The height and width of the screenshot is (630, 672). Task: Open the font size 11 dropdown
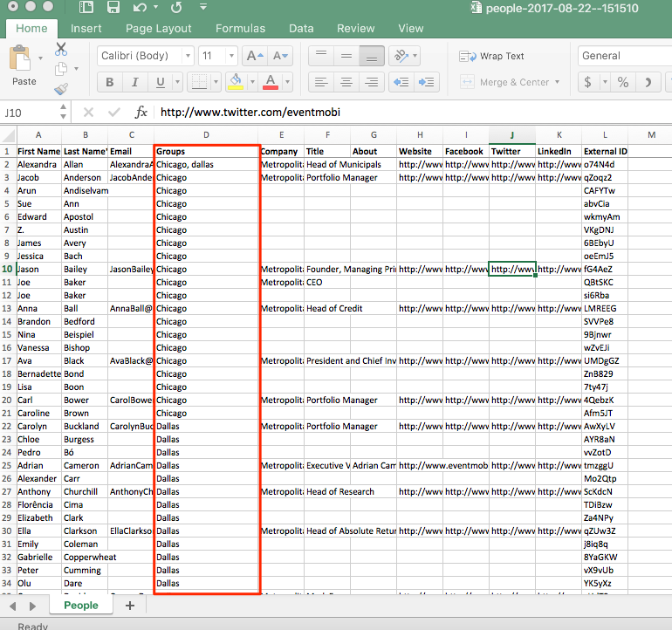click(231, 56)
